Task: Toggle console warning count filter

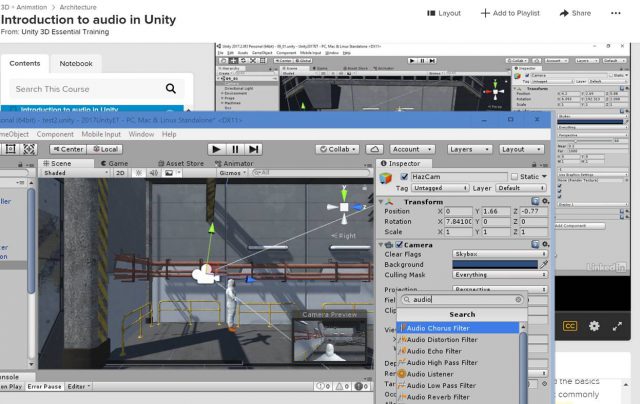Action: pos(341,386)
